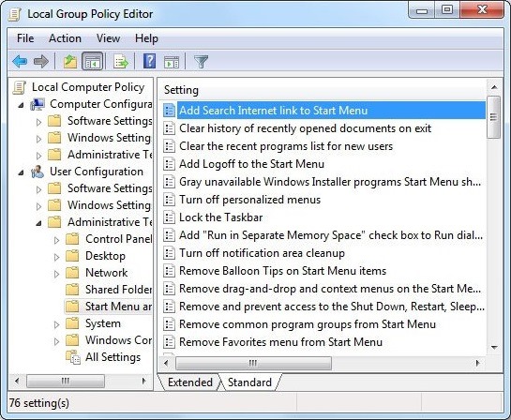Open the Action menu
The height and width of the screenshot is (420, 511).
(x=65, y=38)
